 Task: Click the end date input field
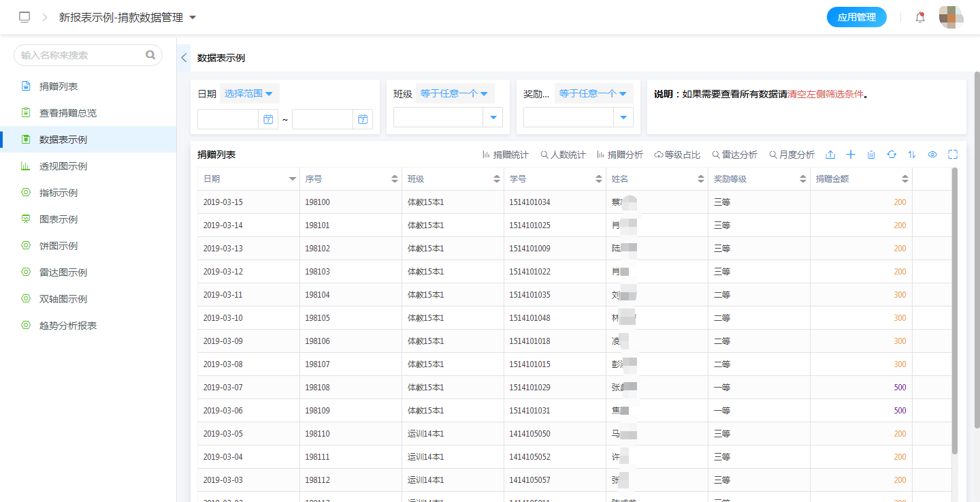(x=323, y=119)
